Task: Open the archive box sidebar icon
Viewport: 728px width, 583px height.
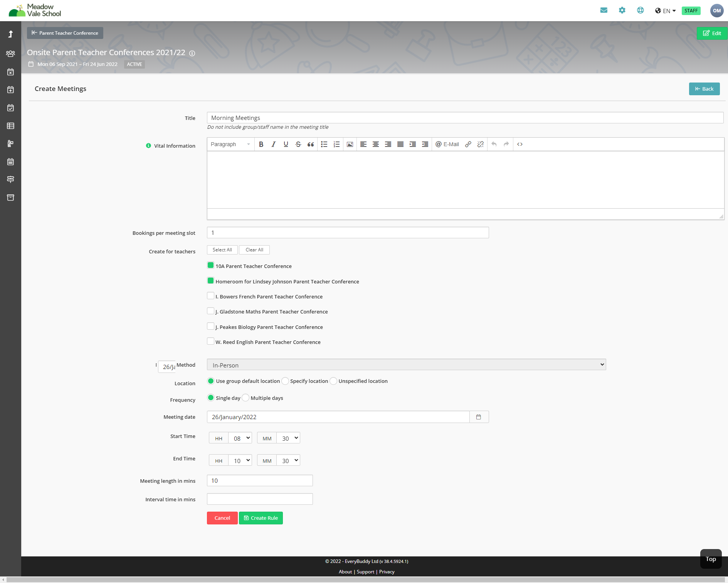Action: pos(10,197)
